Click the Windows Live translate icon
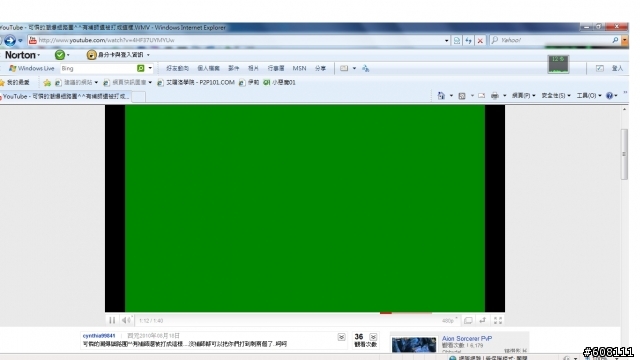Viewport: 640px width, 360px height. click(366, 69)
